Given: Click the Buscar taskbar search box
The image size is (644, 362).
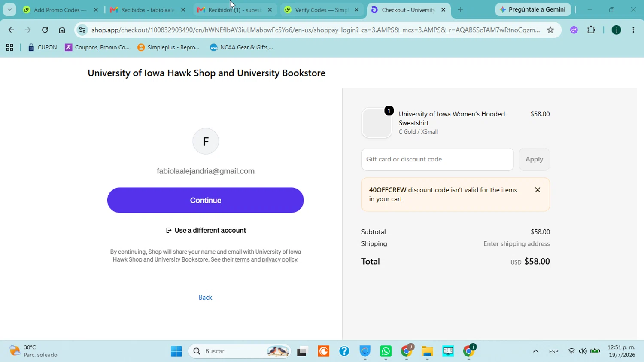Looking at the screenshot, I should pos(240,351).
